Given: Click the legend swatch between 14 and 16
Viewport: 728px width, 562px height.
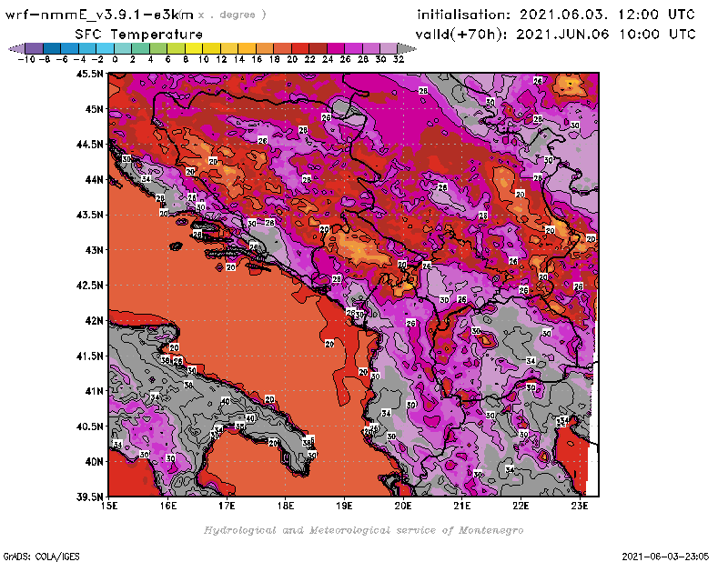Looking at the screenshot, I should [x=247, y=48].
